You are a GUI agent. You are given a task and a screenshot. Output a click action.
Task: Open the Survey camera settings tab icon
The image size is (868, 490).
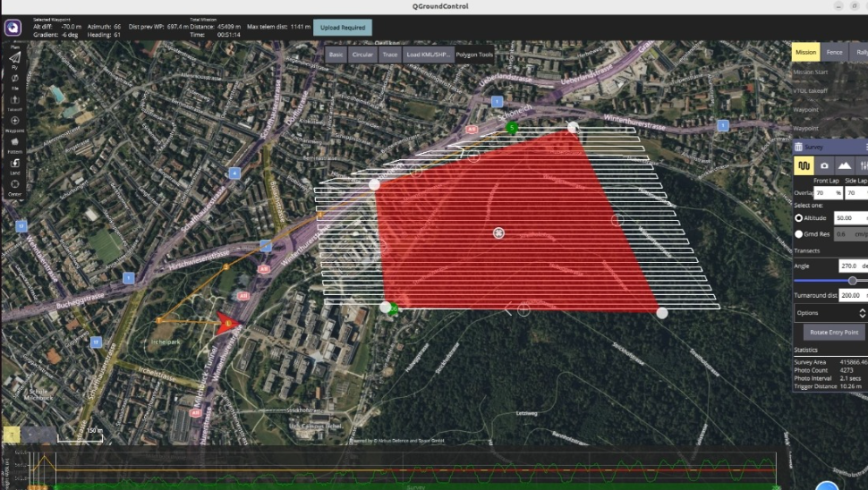click(824, 165)
